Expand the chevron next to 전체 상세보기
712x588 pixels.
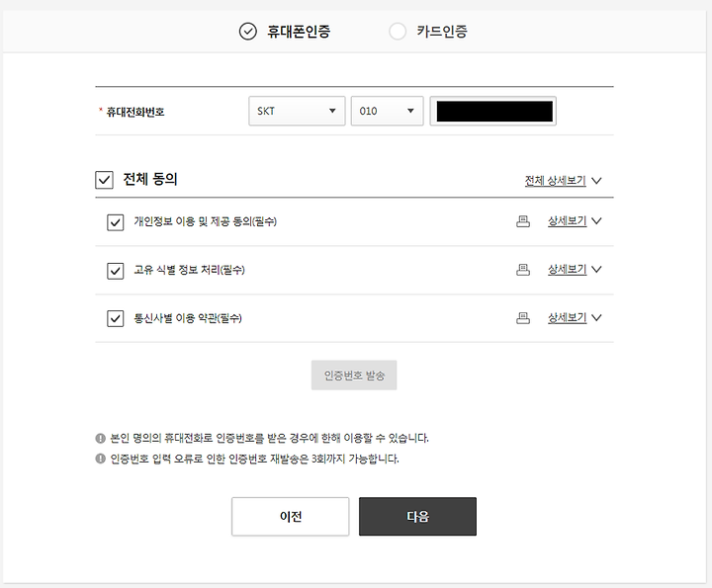596,181
